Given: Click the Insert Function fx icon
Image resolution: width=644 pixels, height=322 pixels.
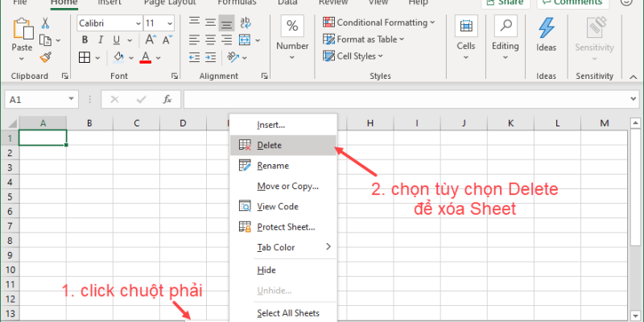Looking at the screenshot, I should pos(167,100).
